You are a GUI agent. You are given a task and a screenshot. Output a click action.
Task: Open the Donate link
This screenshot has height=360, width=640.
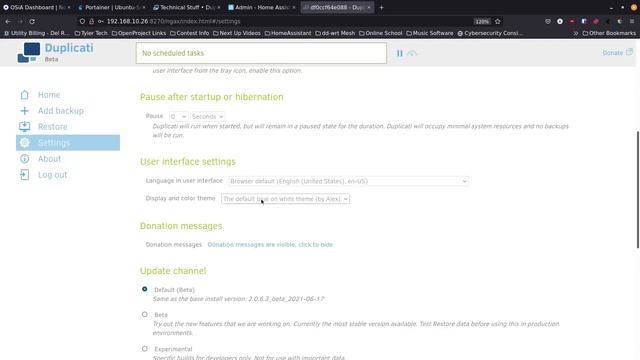[x=613, y=53]
